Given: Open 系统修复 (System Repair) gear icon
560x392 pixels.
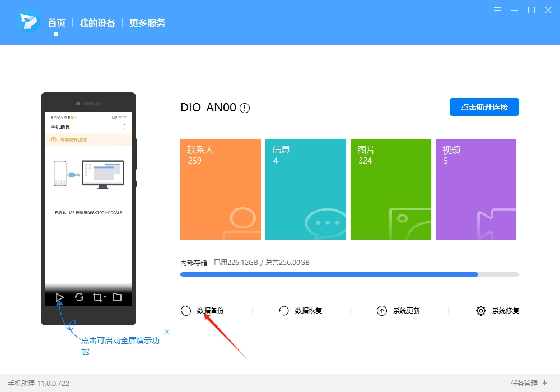Looking at the screenshot, I should point(481,310).
